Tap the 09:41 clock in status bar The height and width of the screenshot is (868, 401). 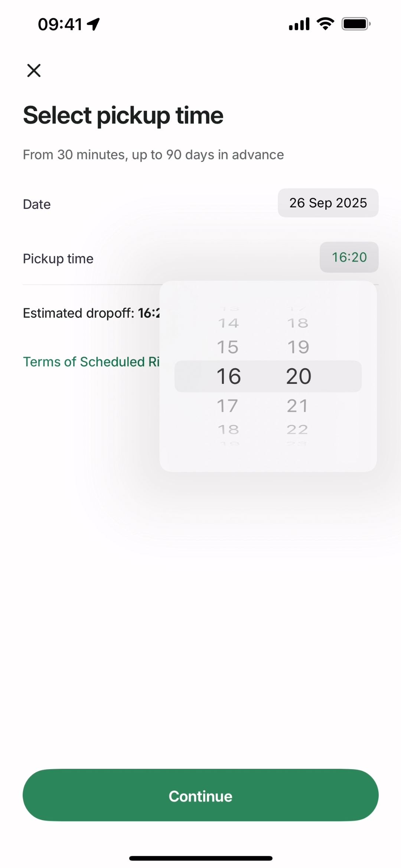click(60, 24)
